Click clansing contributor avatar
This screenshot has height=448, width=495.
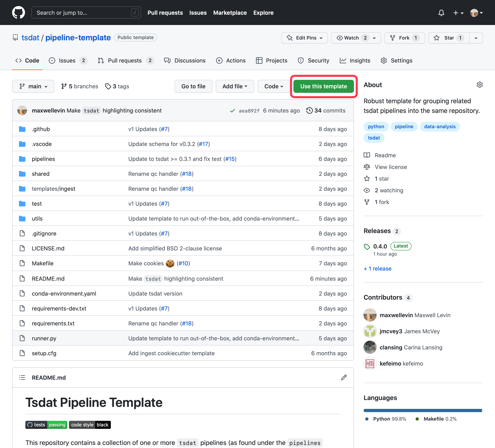coord(370,347)
